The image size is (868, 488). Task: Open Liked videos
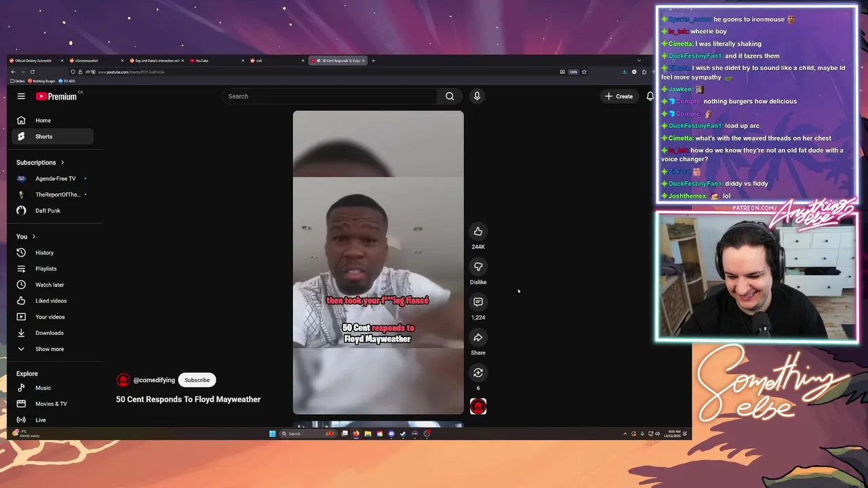(x=52, y=301)
